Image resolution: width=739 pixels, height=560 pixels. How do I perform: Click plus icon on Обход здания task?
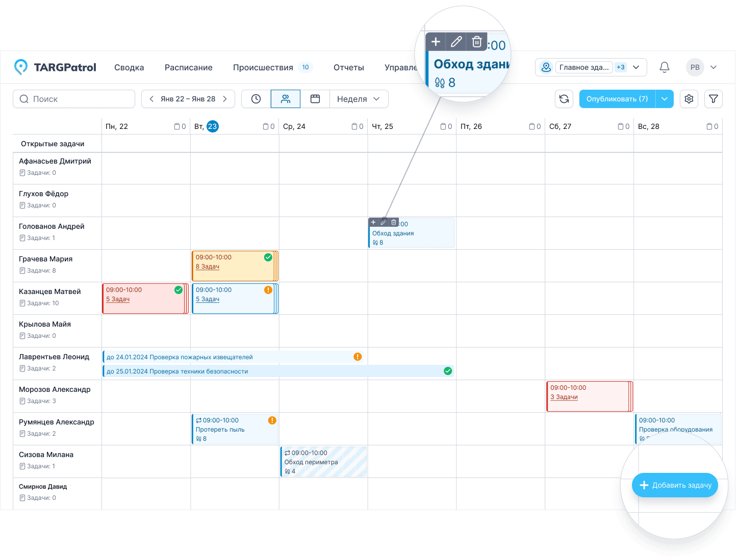[373, 222]
